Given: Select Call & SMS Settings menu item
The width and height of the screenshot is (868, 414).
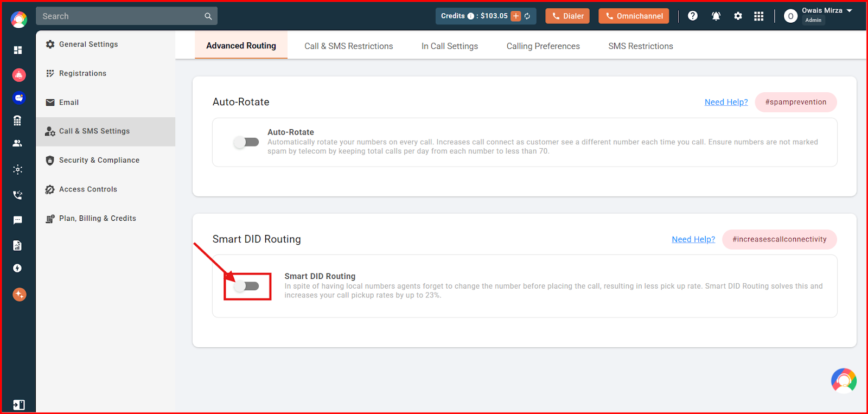Looking at the screenshot, I should [x=106, y=131].
